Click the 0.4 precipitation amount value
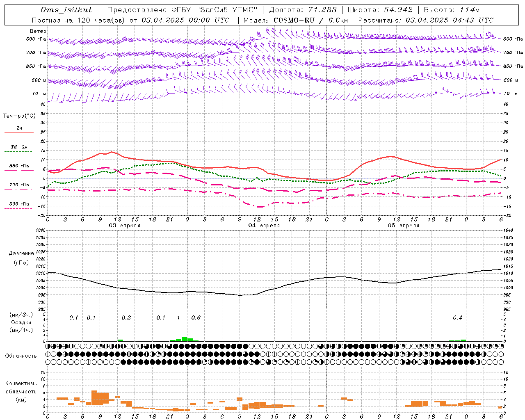525x420 pixels. pyautogui.click(x=457, y=318)
